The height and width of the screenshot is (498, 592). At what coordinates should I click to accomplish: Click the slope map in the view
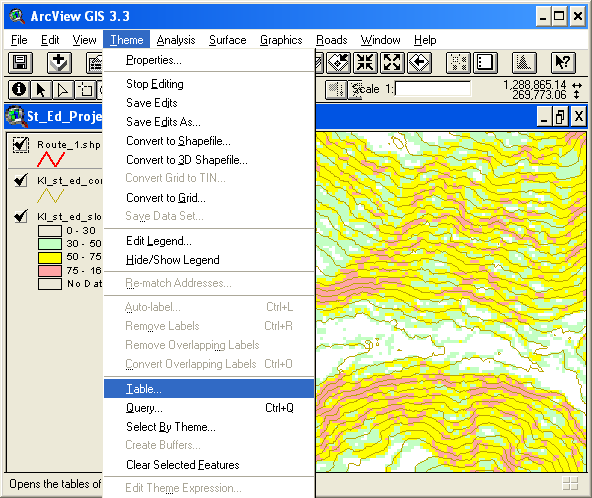click(451, 302)
